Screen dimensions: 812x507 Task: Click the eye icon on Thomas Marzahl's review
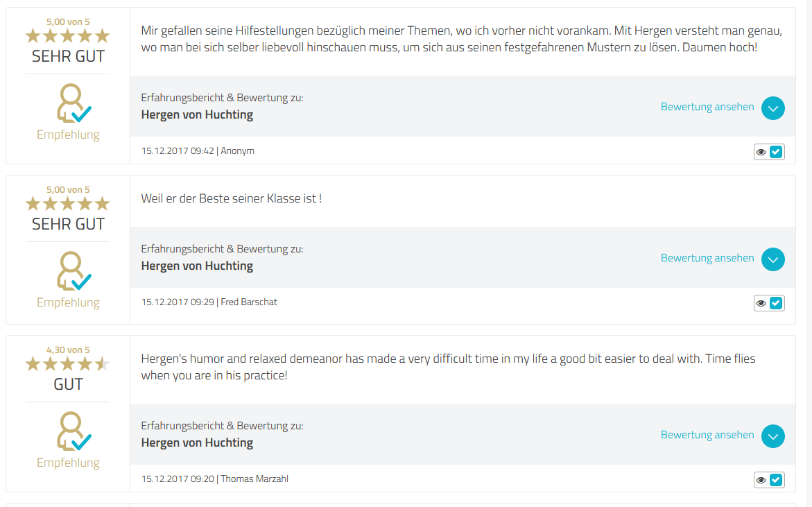click(761, 480)
